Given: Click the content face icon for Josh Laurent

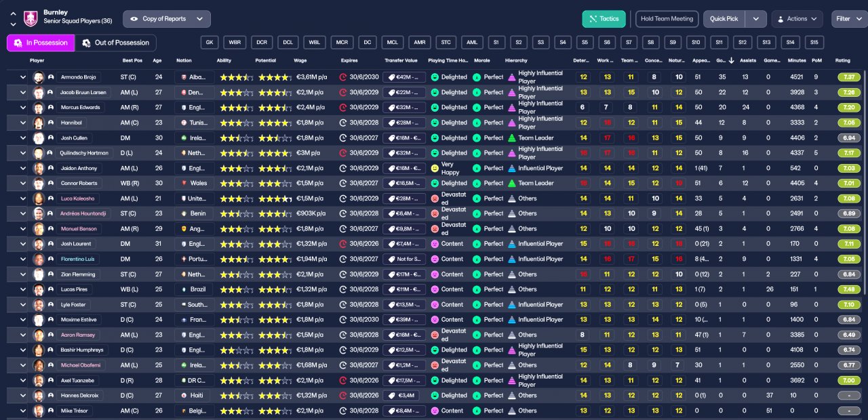Looking at the screenshot, I should [435, 244].
